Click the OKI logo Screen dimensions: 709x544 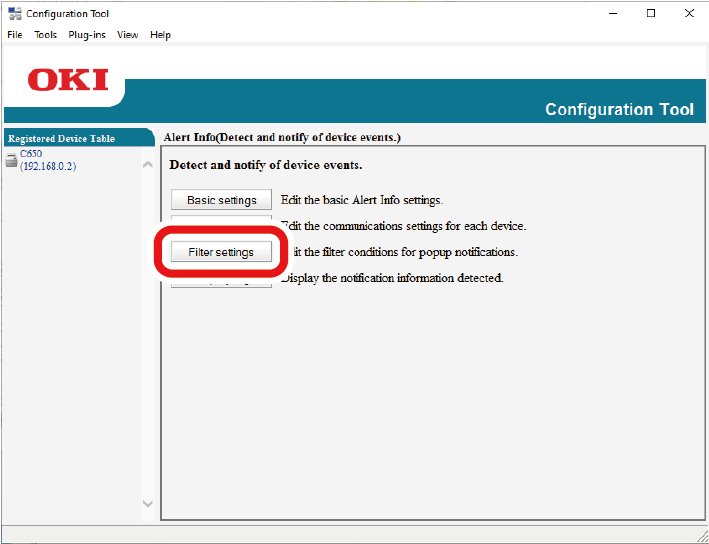pyautogui.click(x=68, y=80)
